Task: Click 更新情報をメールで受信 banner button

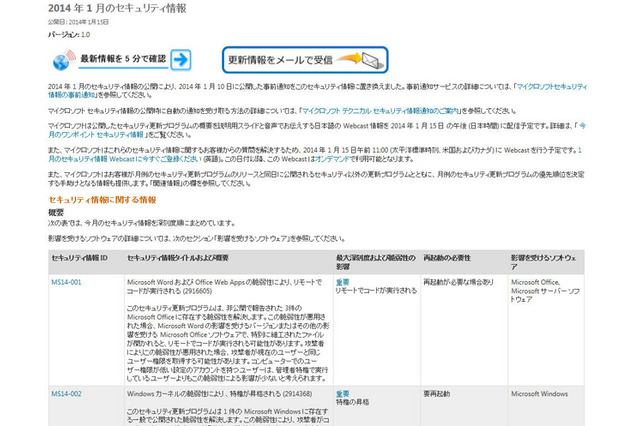Action: coord(305,60)
